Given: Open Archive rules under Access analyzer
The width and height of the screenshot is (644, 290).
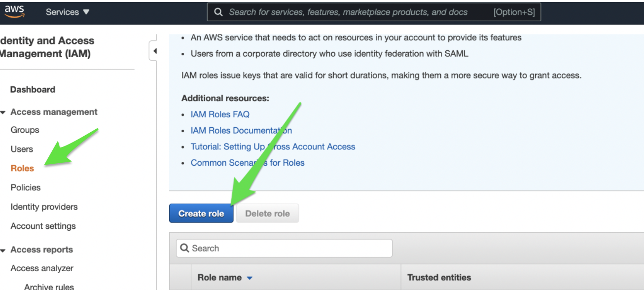Looking at the screenshot, I should coord(49,287).
